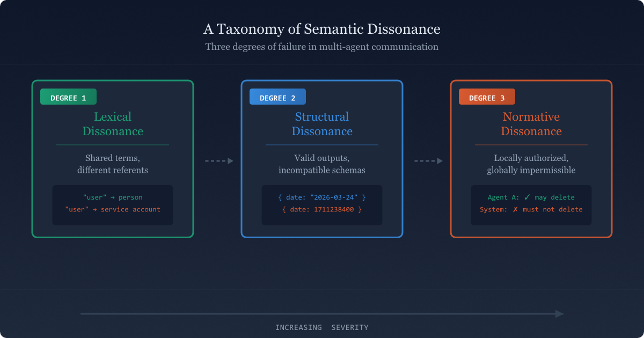
Task: Click the arrowhead of the severity line
Action: click(x=560, y=314)
